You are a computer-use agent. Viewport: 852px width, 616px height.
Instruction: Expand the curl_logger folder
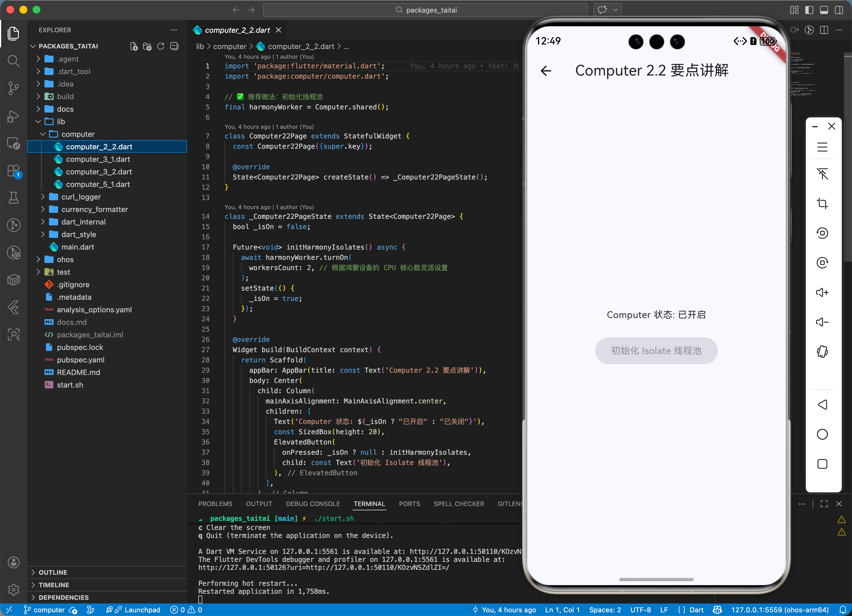tap(81, 197)
